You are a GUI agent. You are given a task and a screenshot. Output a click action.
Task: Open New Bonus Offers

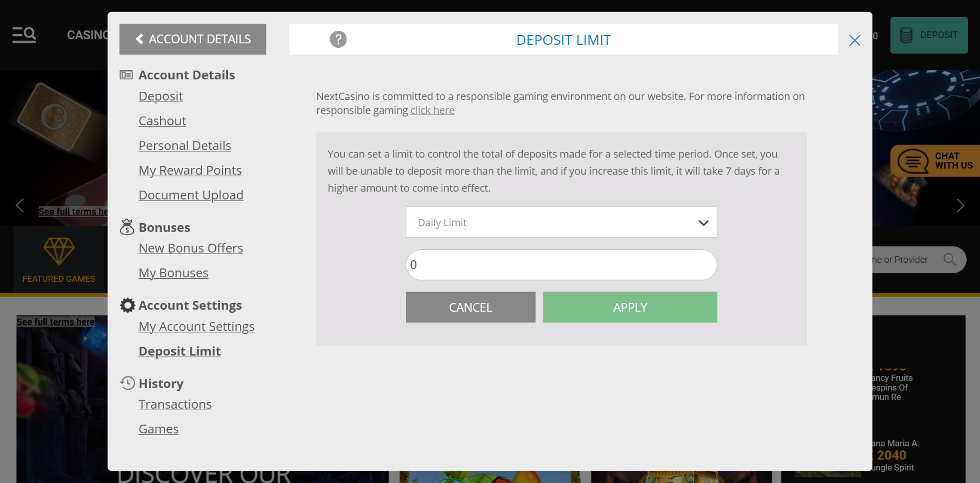(190, 248)
